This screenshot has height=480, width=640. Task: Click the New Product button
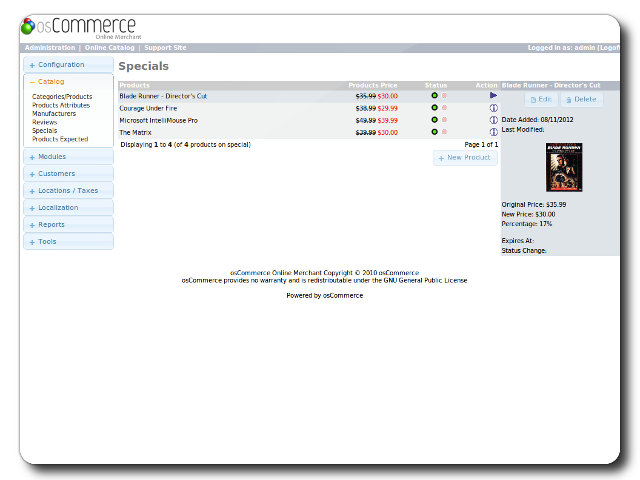pos(464,158)
